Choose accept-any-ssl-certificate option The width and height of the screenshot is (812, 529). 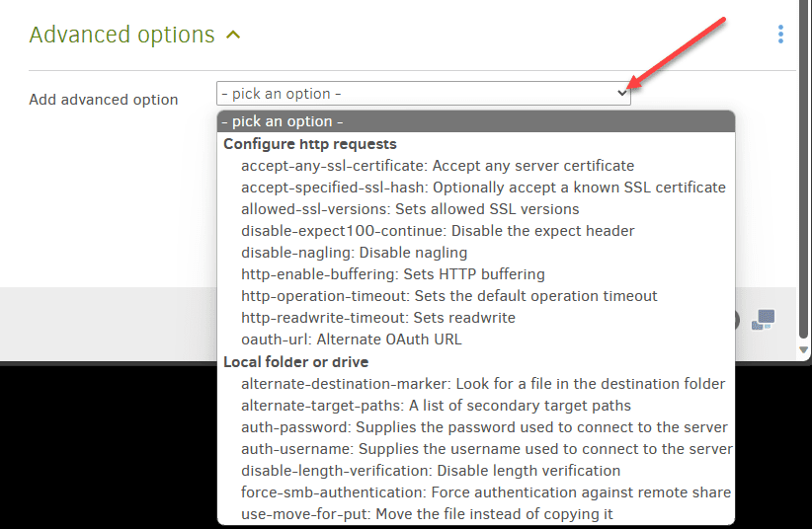pyautogui.click(x=438, y=166)
